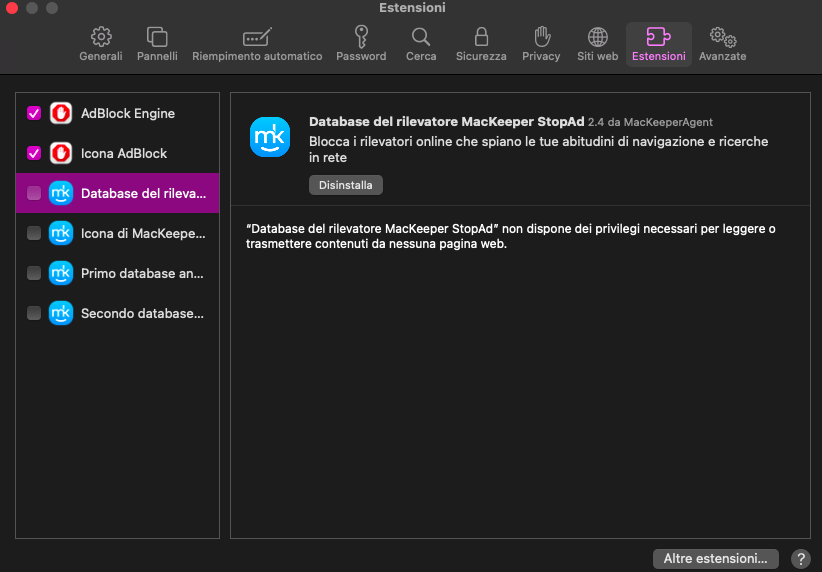This screenshot has width=822, height=572.
Task: Tick the Primo database an... checkbox
Action: pyautogui.click(x=34, y=273)
